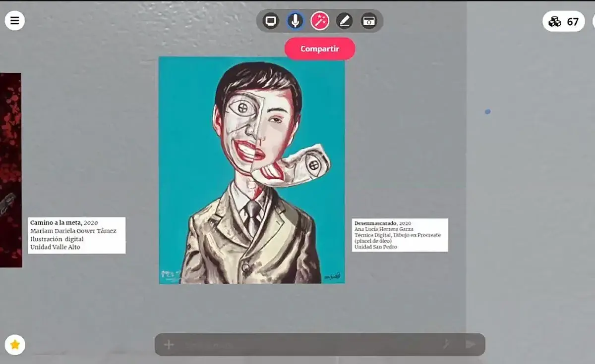This screenshot has width=595, height=364.
Task: Click the Desenmascarado artwork label
Action: 400,235
